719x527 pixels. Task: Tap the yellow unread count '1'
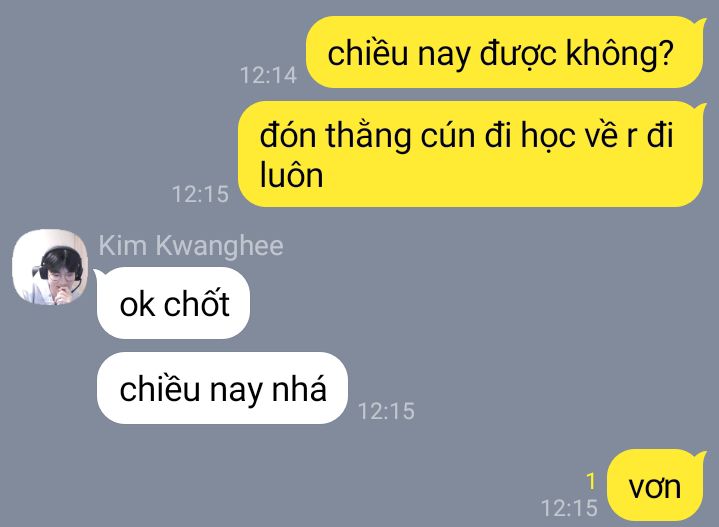coord(591,481)
